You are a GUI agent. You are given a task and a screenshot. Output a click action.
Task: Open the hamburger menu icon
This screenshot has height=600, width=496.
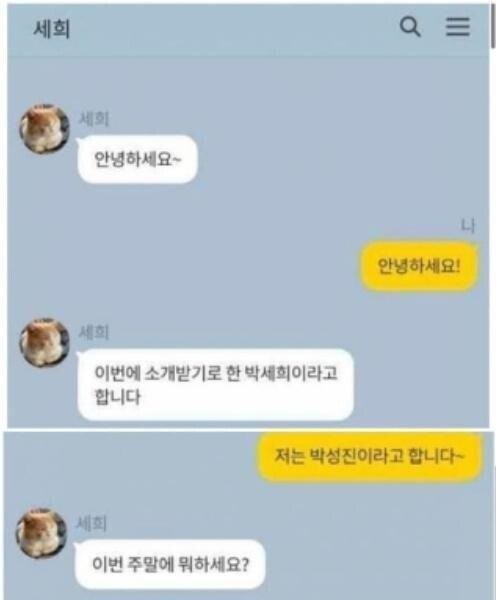(458, 26)
